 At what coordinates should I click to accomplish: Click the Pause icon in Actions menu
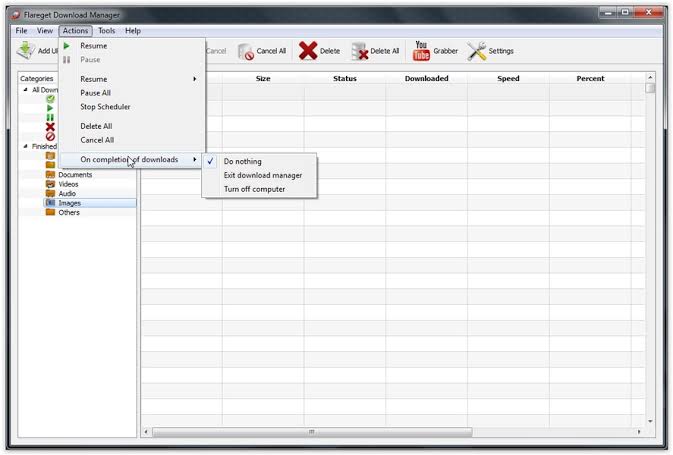point(67,60)
